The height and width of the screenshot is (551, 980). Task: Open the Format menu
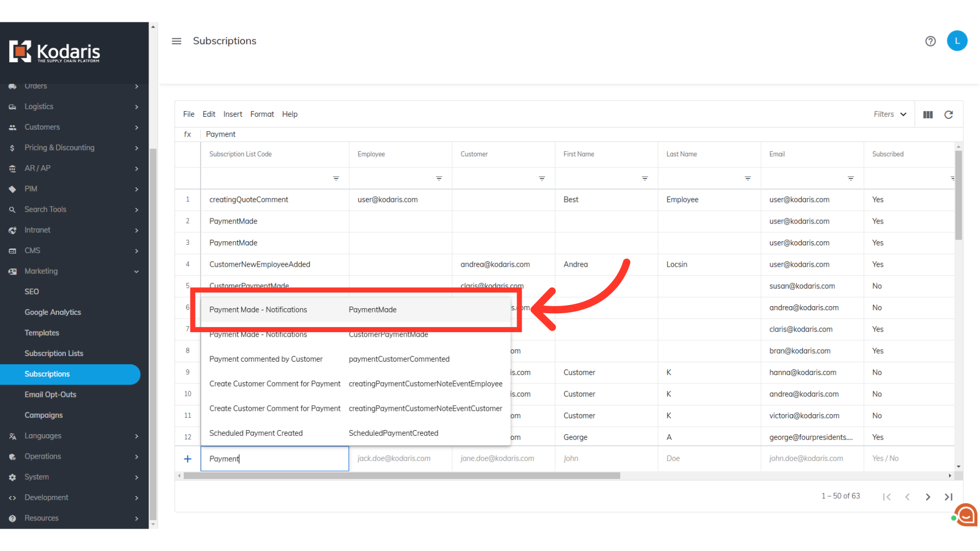point(262,114)
